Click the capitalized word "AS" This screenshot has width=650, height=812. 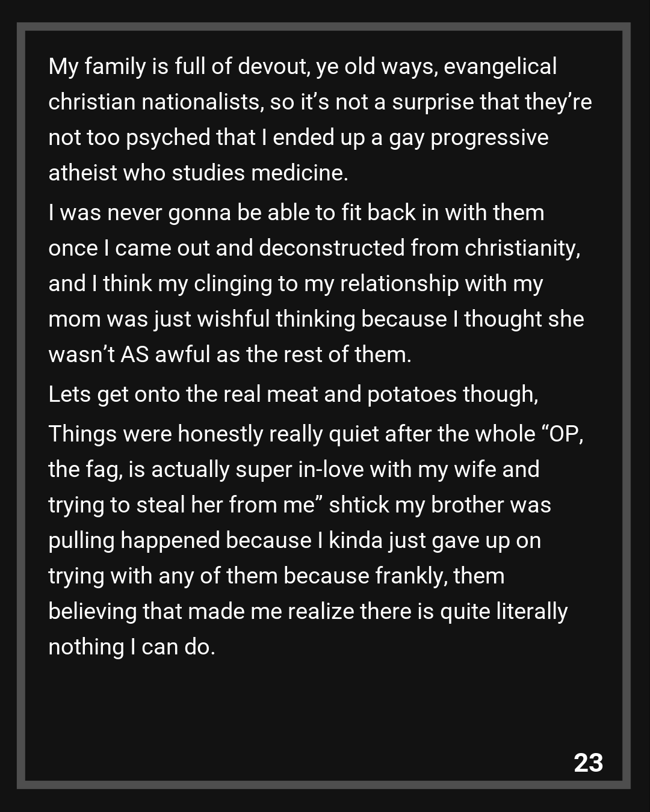click(134, 354)
